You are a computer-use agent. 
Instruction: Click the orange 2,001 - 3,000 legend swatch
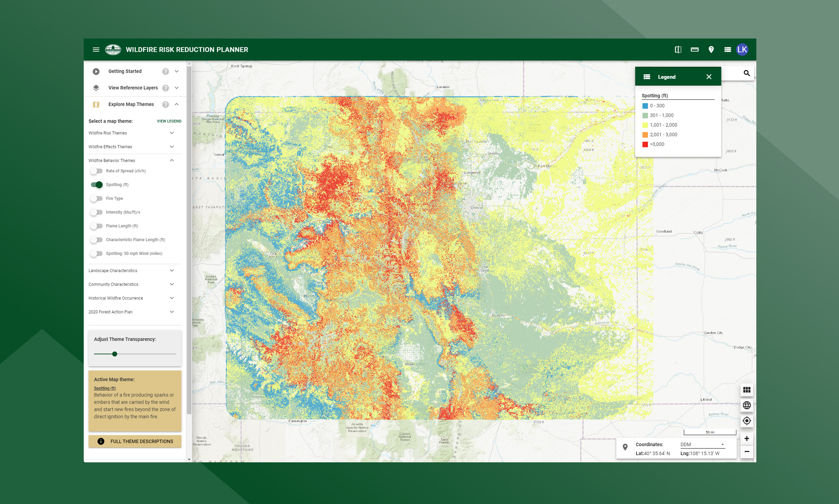pyautogui.click(x=645, y=134)
